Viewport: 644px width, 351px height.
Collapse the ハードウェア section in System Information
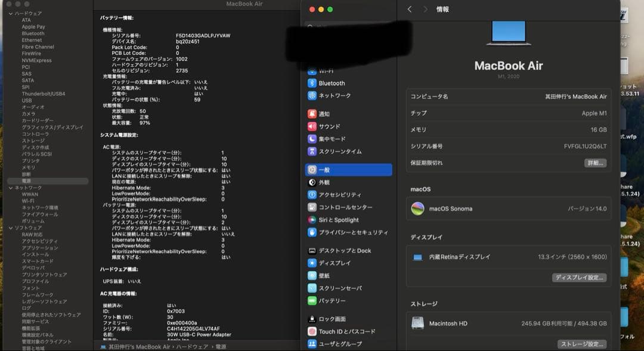coord(11,13)
